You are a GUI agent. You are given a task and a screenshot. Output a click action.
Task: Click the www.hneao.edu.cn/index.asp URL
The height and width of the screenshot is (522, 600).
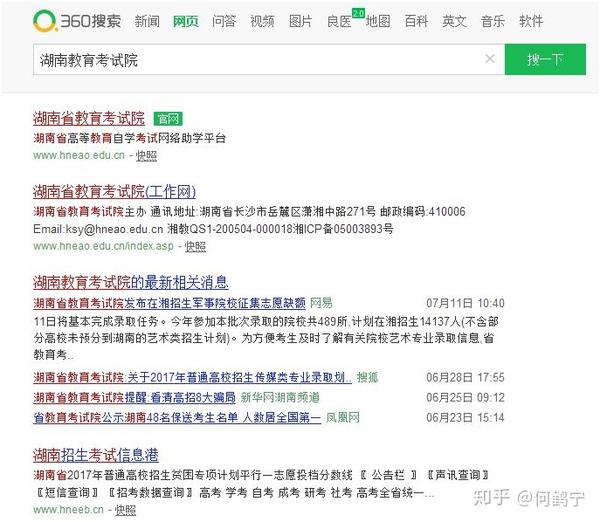[103, 246]
